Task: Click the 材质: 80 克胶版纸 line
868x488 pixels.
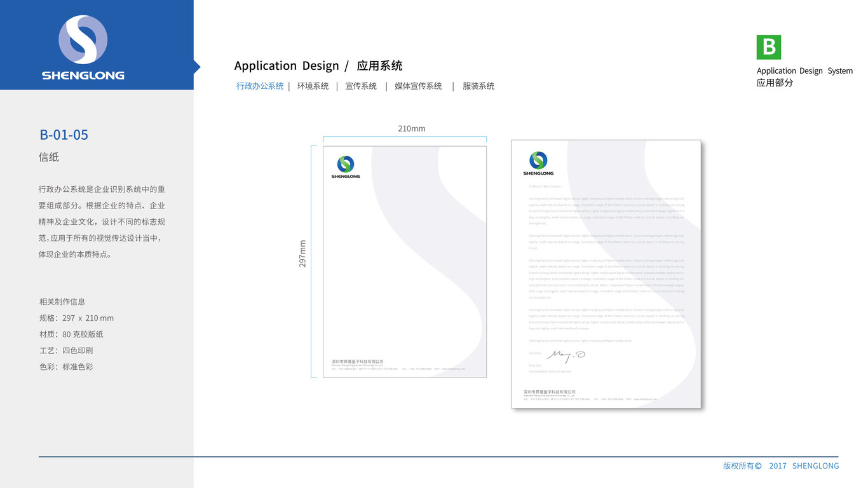Action: point(71,334)
